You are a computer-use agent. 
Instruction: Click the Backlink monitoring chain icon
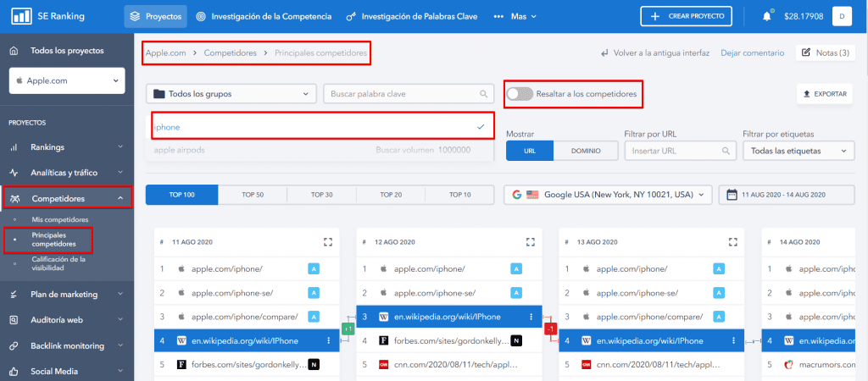(14, 345)
